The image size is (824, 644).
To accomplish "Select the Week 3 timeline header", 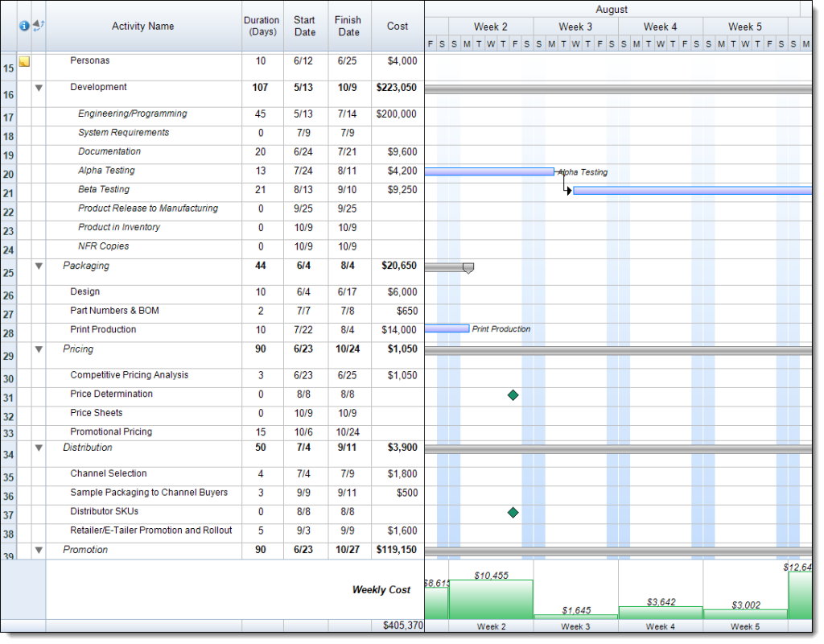I will 575,27.
